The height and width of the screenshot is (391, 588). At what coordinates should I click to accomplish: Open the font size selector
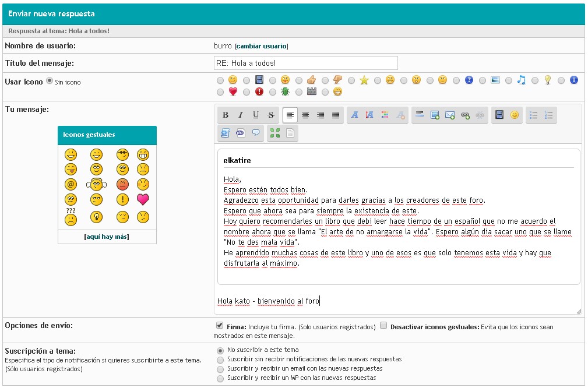tap(369, 115)
